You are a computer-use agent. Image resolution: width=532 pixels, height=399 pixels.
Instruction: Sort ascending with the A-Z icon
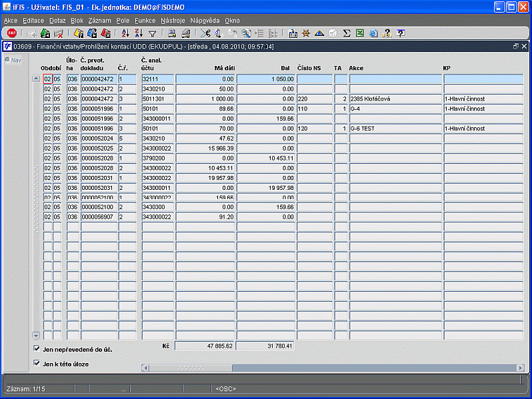coord(125,33)
